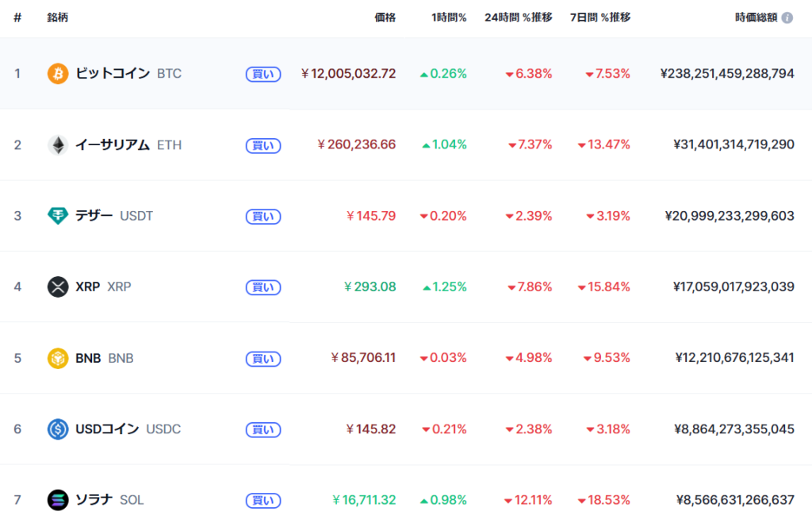
Task: Click the Solana logo icon
Action: tap(58, 500)
